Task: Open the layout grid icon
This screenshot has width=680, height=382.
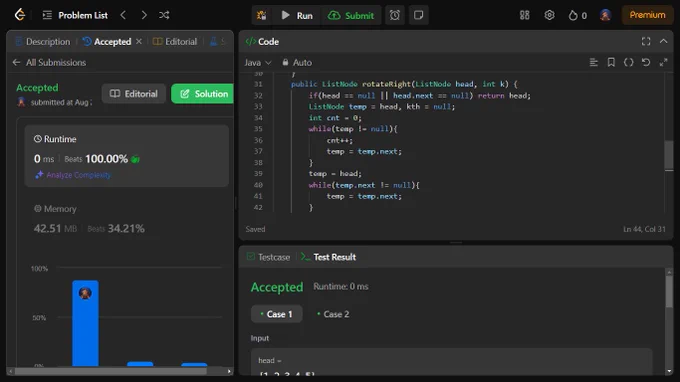Action: 525,15
